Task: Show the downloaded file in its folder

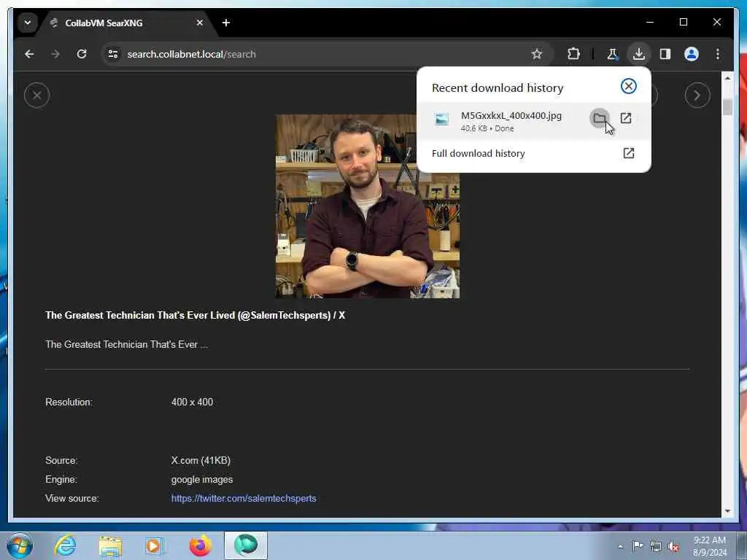Action: coord(600,118)
